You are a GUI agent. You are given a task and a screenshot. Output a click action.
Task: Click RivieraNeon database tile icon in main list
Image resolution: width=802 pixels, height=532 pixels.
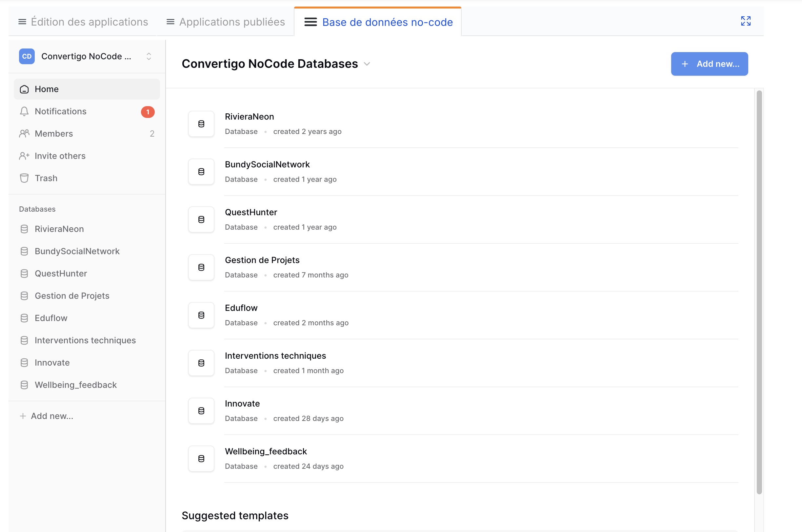pos(201,124)
